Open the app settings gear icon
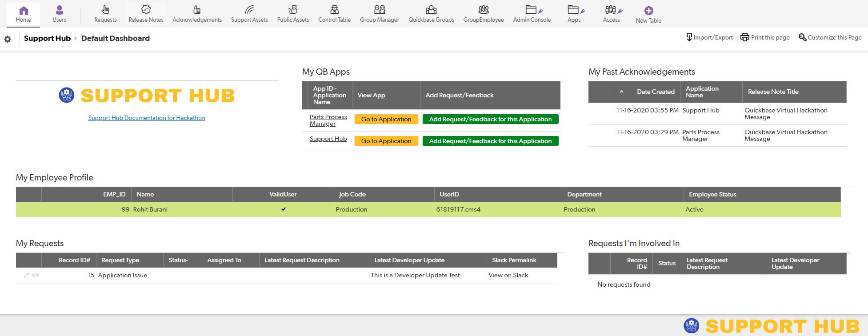Screen dimensions: 868x336 click(8, 39)
